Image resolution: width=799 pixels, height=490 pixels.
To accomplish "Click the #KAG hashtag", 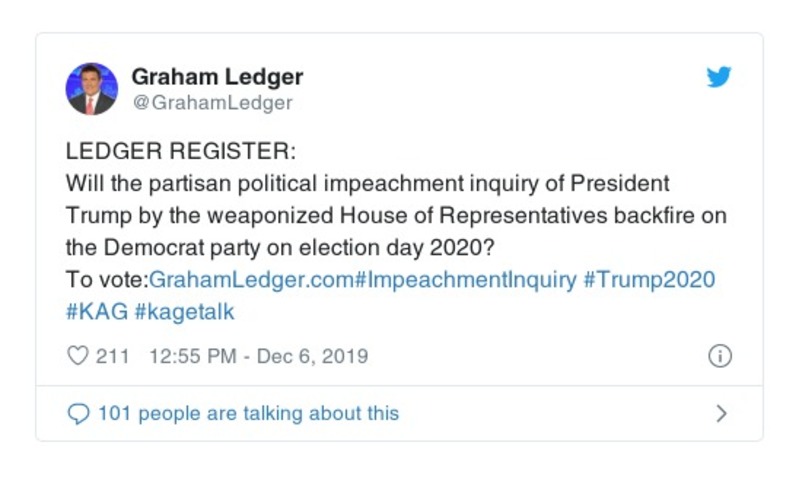I will [x=97, y=310].
